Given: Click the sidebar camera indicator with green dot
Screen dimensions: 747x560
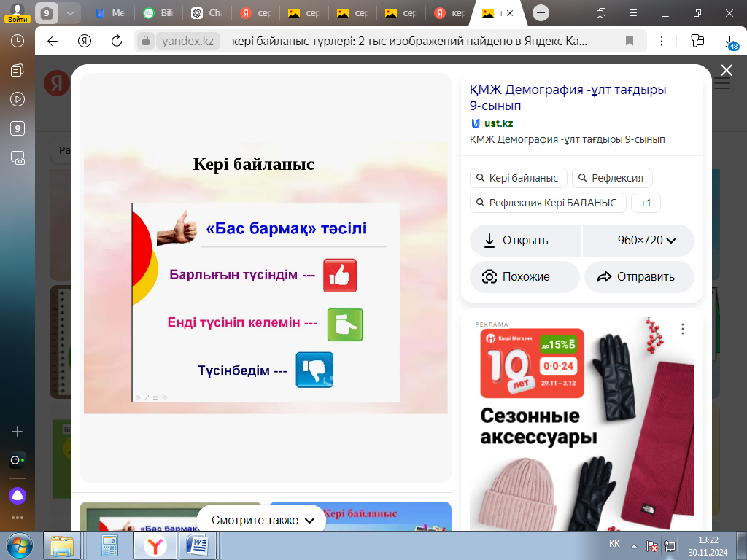Looking at the screenshot, I should (18, 460).
